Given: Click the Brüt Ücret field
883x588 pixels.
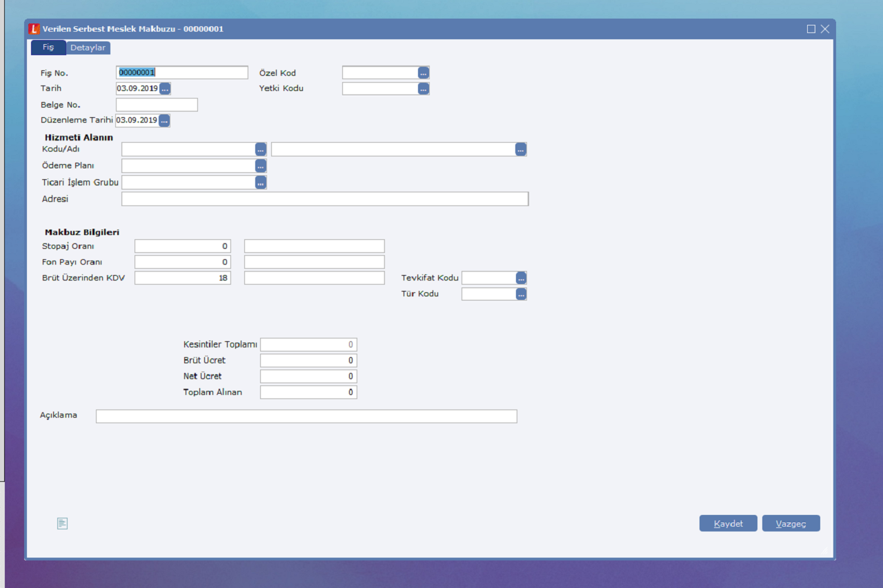Looking at the screenshot, I should point(308,361).
